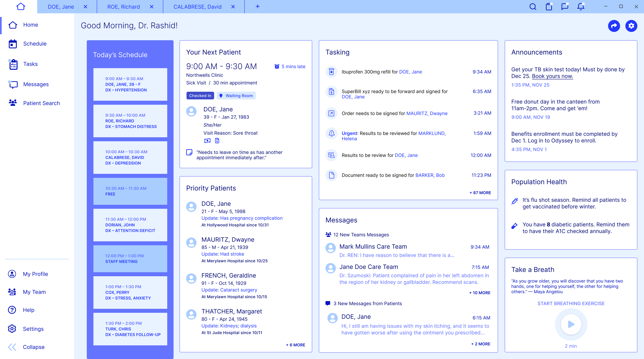The height and width of the screenshot is (359, 644).
Task: Click the home icon tab
Action: coord(21,7)
